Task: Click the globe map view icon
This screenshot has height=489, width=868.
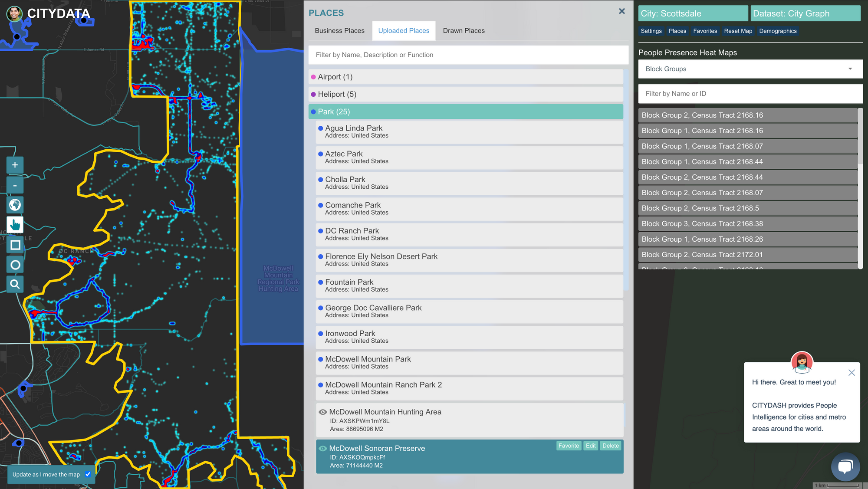Action: tap(15, 205)
